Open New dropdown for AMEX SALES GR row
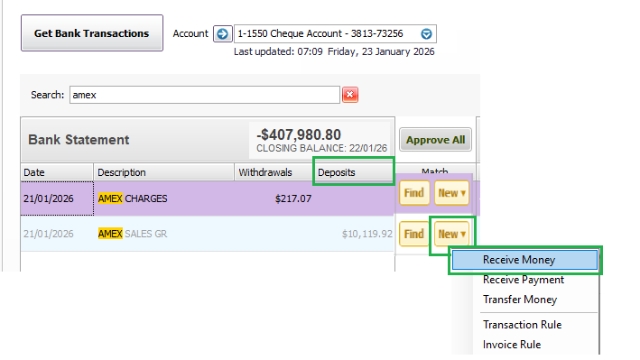 tap(451, 234)
